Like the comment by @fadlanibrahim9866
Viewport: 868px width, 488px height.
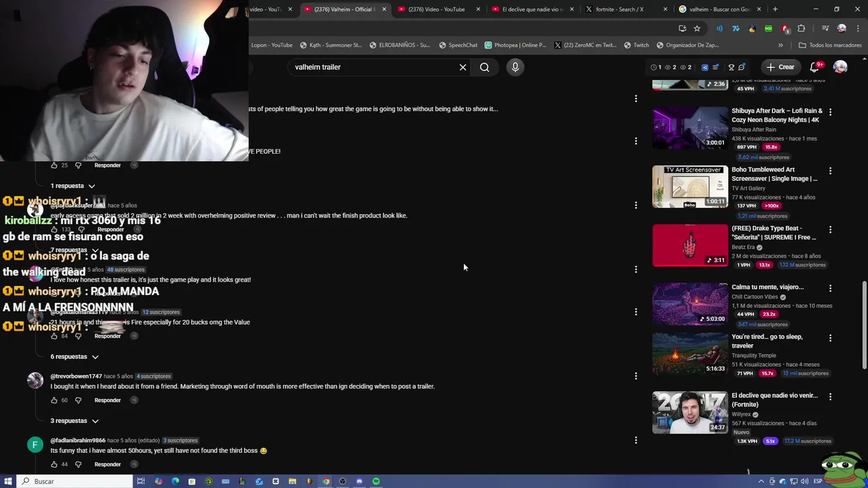(x=54, y=464)
